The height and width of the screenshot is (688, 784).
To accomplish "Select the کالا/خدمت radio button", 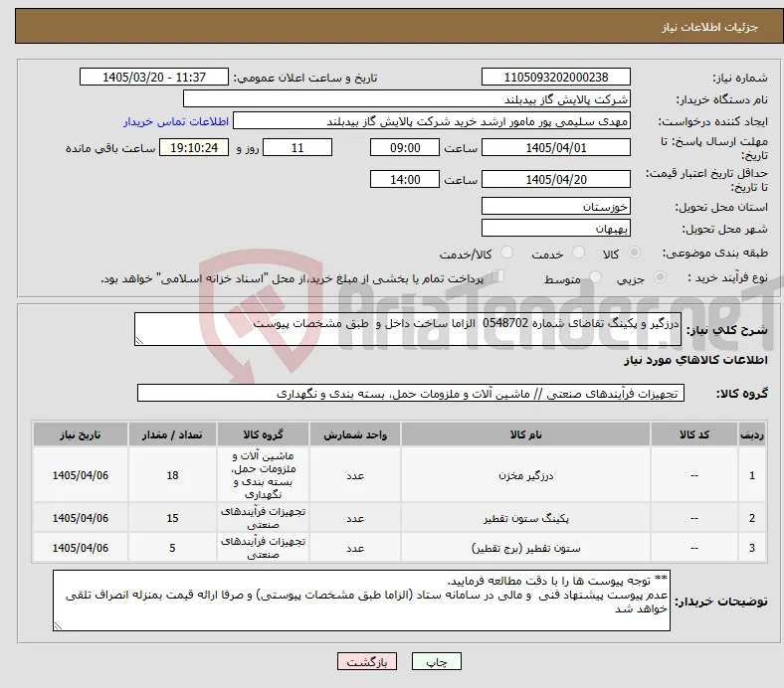I will pyautogui.click(x=507, y=253).
